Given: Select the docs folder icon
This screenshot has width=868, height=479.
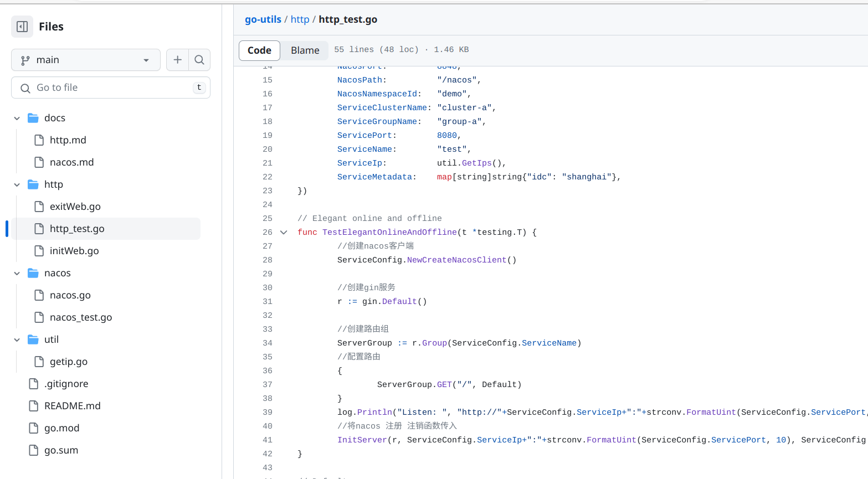Looking at the screenshot, I should click(33, 118).
